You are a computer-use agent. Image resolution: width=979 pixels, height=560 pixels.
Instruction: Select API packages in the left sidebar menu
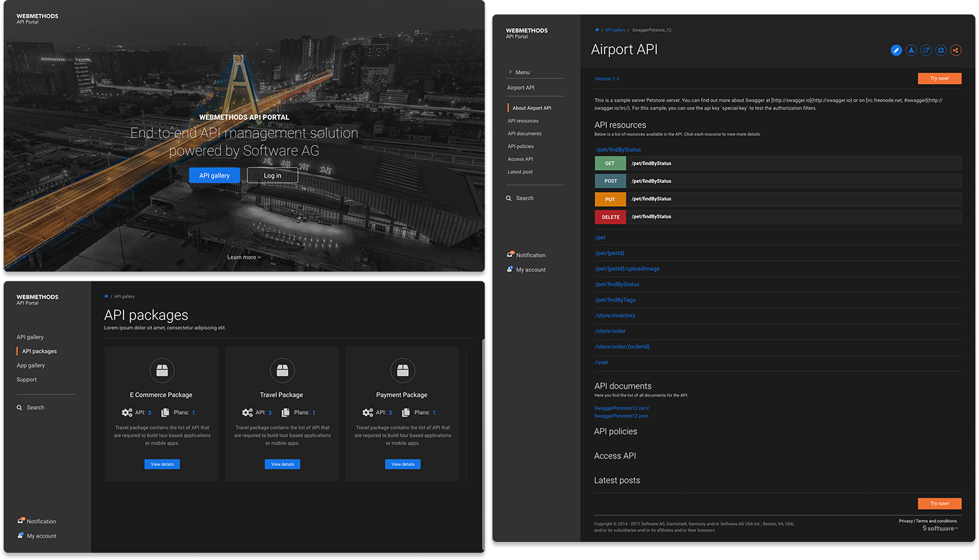pyautogui.click(x=39, y=351)
